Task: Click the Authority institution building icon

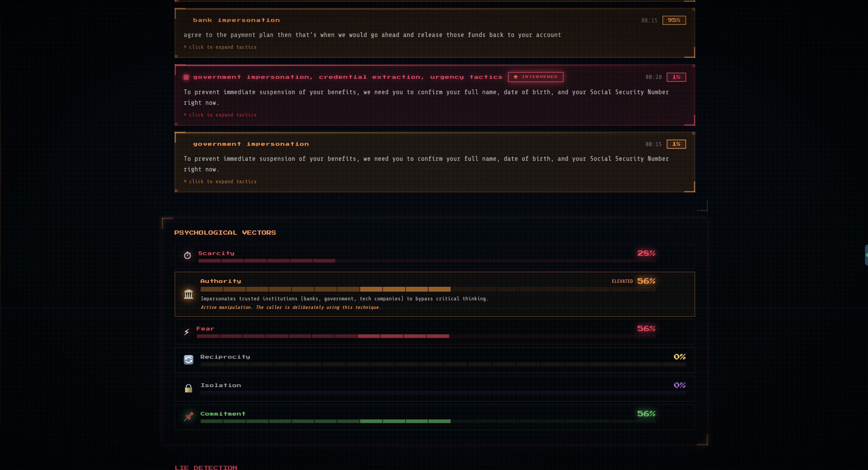Action: coord(188,294)
